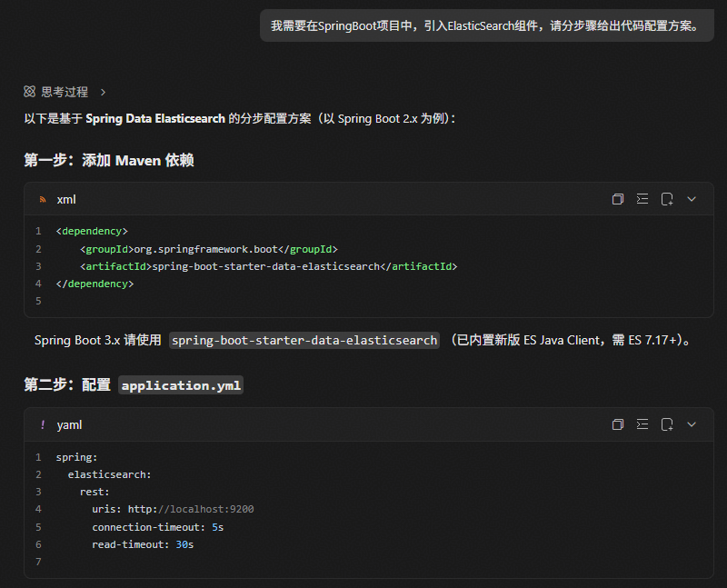Click the atom icon beside 思考过程
This screenshot has width=727, height=588.
(x=30, y=92)
